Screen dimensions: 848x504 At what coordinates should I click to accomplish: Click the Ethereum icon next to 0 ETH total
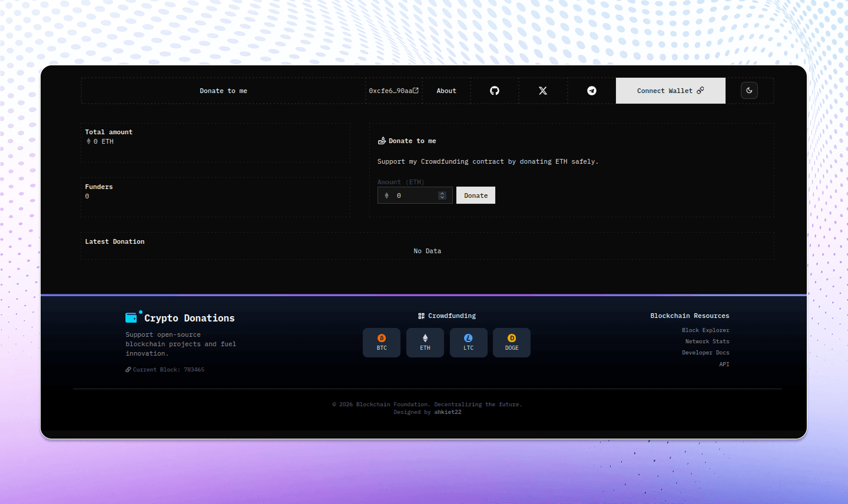click(x=88, y=141)
